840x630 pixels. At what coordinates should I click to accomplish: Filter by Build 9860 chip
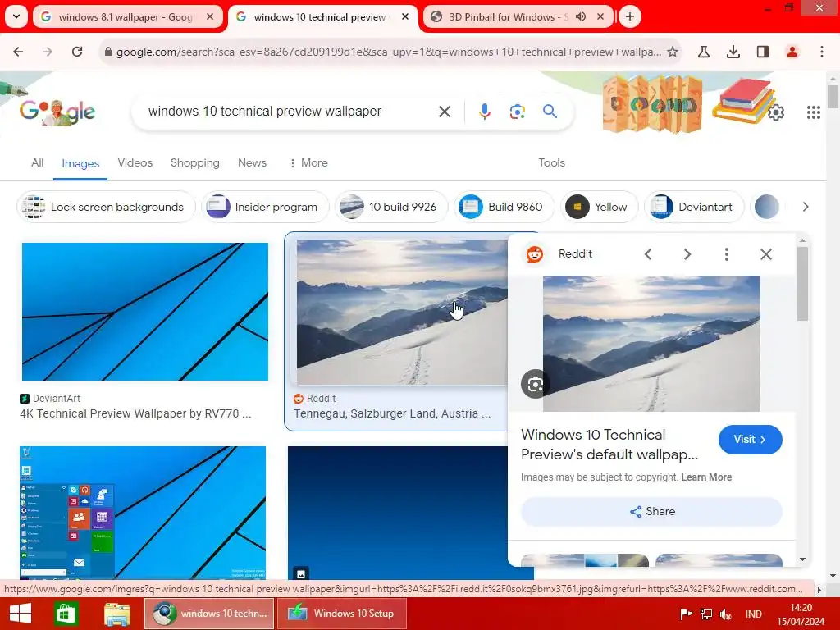click(504, 207)
